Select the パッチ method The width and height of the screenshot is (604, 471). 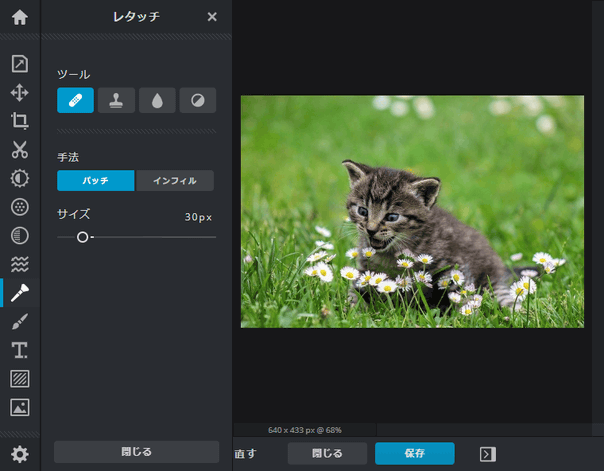click(96, 181)
